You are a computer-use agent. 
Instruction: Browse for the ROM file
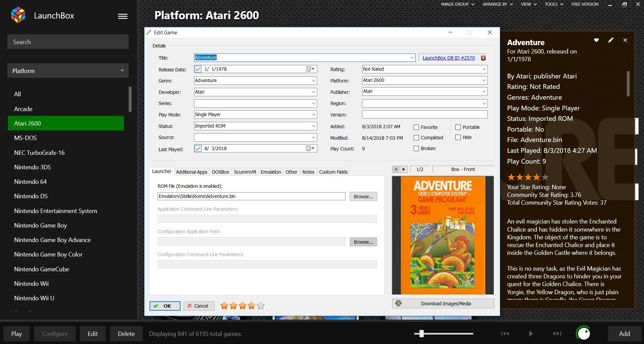(363, 196)
